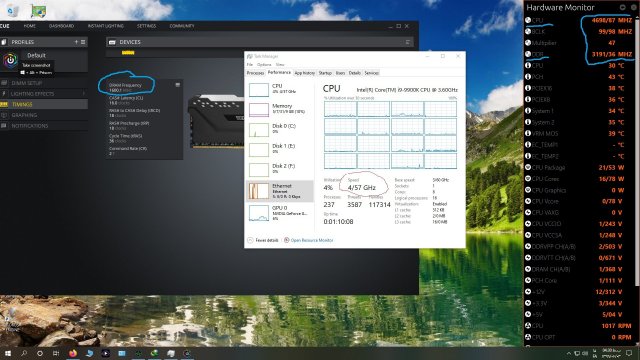Image resolution: width=640 pixels, height=360 pixels.
Task: Select Memory in the performance list
Action: [280, 109]
